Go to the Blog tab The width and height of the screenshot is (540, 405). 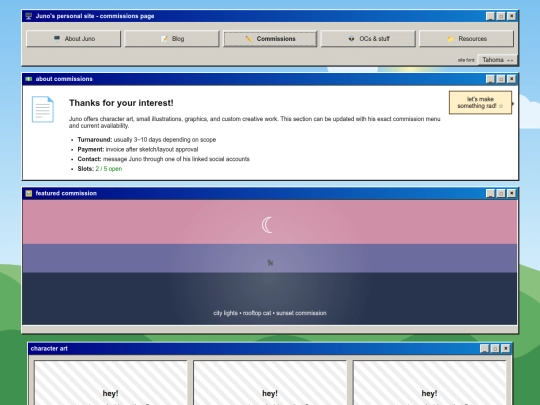pyautogui.click(x=172, y=39)
